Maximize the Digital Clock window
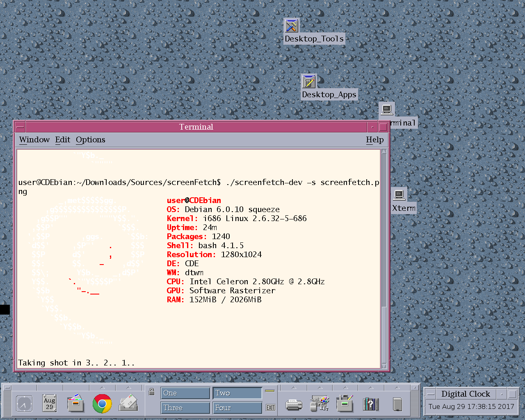 (x=512, y=394)
